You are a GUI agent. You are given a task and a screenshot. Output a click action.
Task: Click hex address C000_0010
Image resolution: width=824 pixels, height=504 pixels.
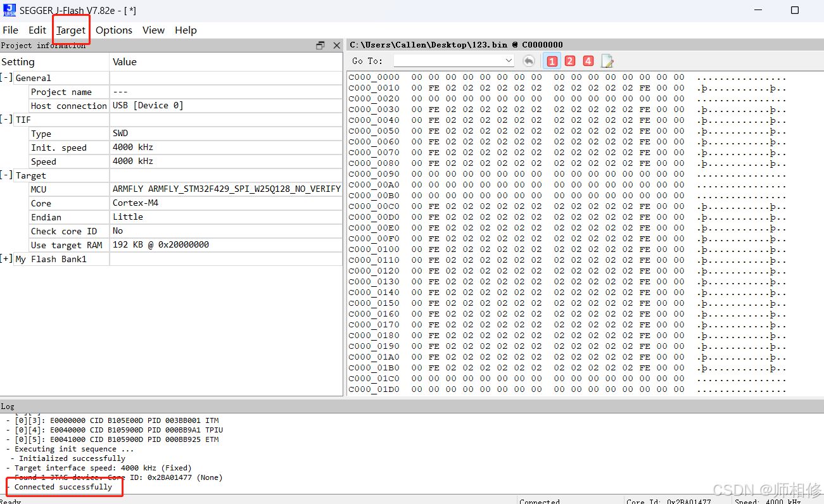[374, 88]
